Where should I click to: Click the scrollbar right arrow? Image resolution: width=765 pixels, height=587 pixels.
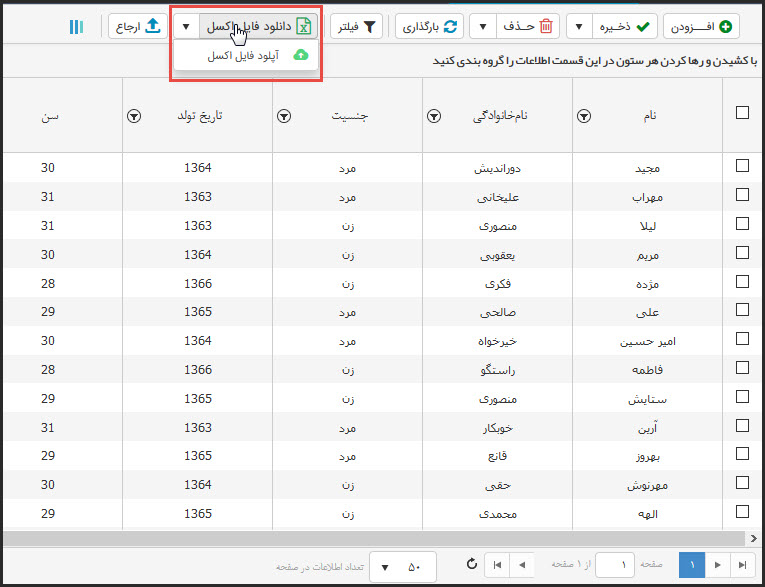(754, 539)
